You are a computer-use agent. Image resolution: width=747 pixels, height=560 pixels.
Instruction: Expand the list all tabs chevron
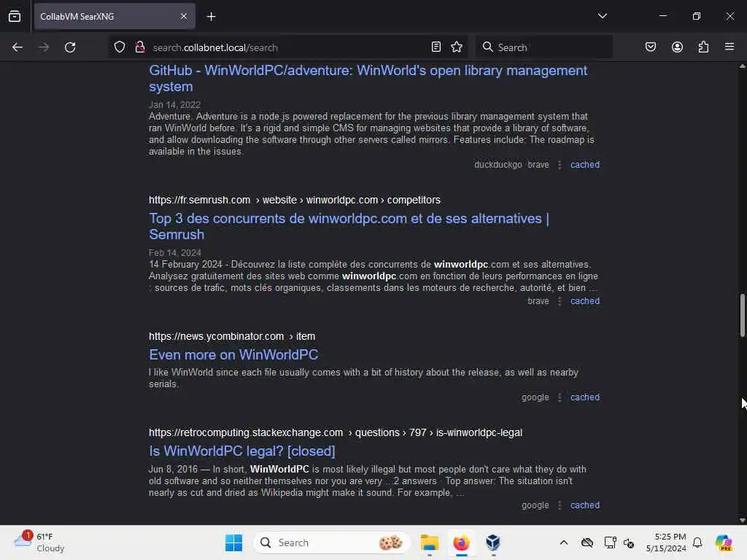tap(602, 16)
